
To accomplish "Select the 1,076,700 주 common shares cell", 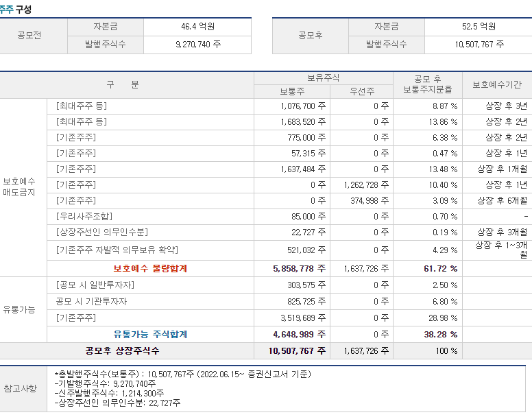I will click(292, 106).
